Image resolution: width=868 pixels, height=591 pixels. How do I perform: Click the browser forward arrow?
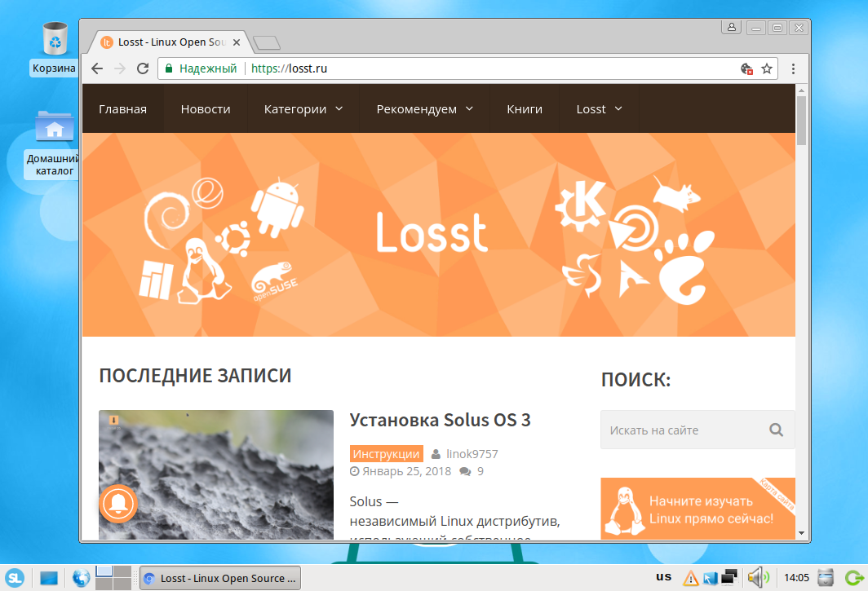[120, 68]
